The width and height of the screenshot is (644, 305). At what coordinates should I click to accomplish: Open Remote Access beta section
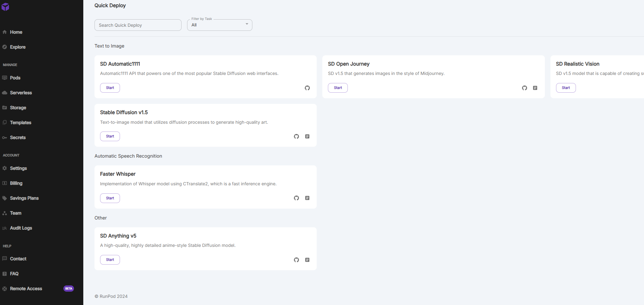[x=26, y=289]
